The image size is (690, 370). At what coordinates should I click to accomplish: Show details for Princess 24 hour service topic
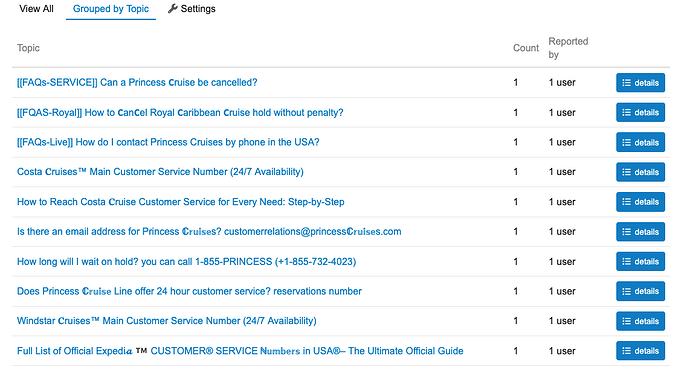[x=640, y=291]
